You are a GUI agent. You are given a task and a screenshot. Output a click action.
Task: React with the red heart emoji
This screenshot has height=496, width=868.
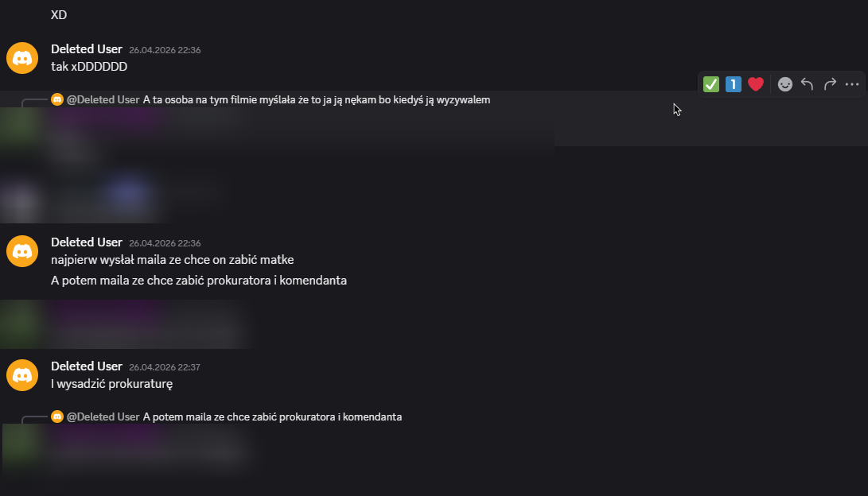(756, 84)
